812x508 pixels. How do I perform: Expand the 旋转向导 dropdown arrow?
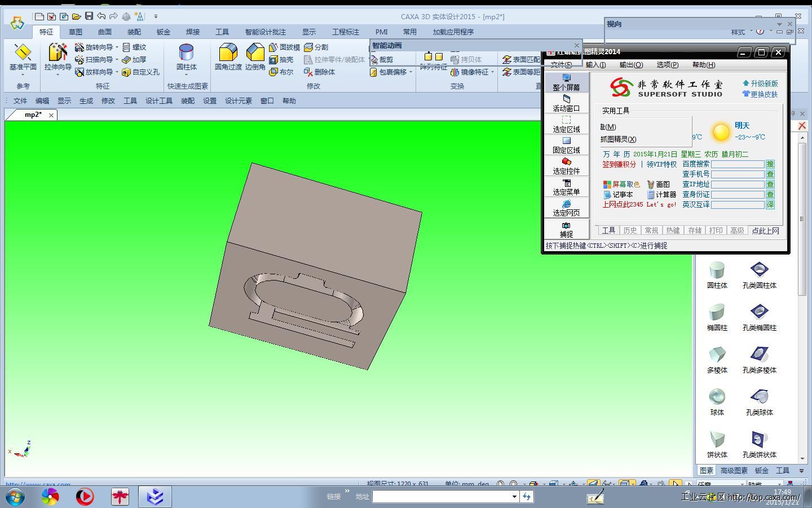click(117, 47)
